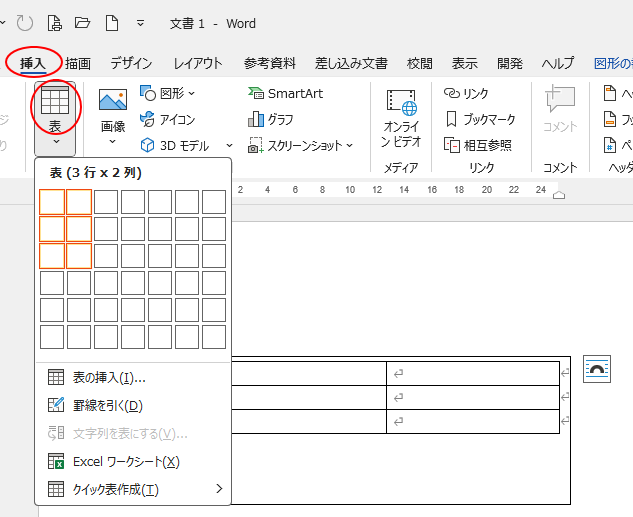Click the greyed コメント button
633x517 pixels.
coord(560,109)
